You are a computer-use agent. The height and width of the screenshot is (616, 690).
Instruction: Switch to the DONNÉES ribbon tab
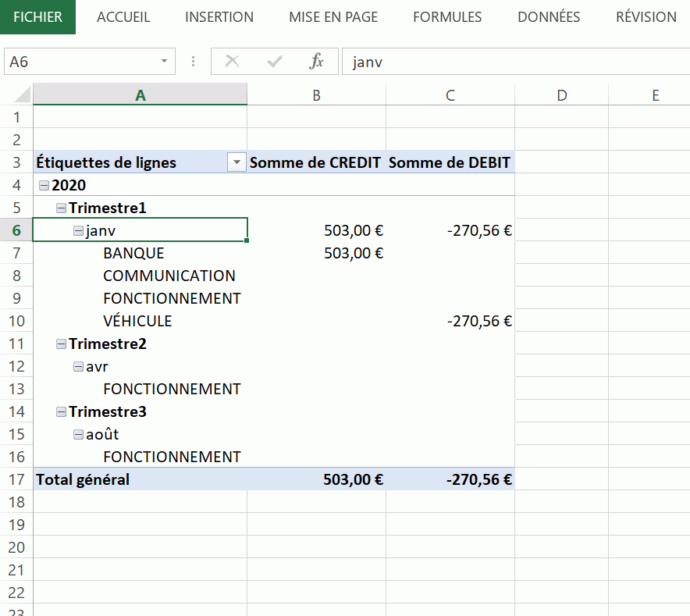549,17
